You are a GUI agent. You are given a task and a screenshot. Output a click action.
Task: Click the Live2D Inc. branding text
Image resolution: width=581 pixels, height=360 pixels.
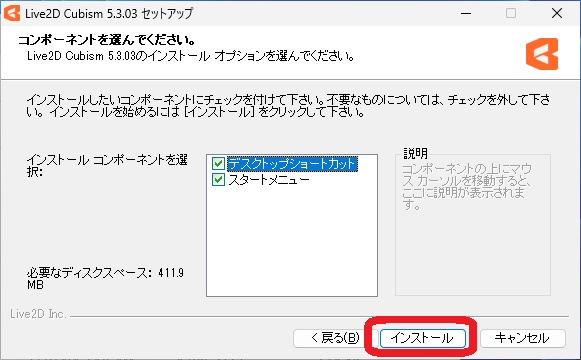pos(38,314)
